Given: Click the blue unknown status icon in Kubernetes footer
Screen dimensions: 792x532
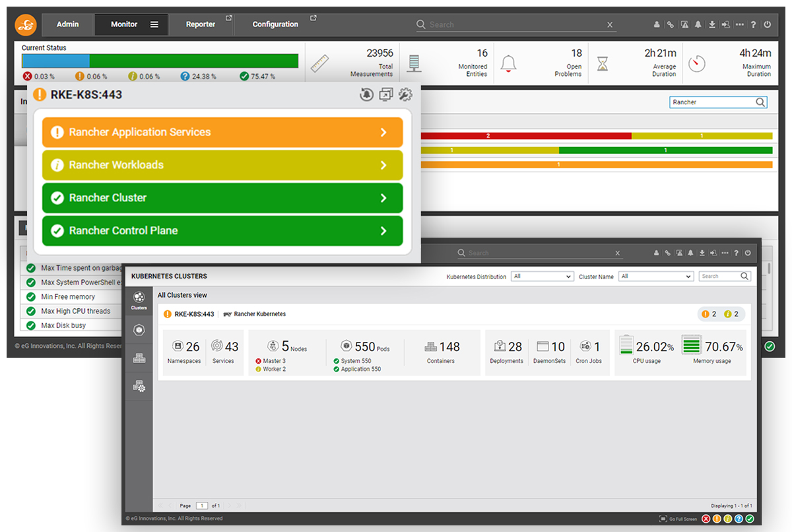Looking at the screenshot, I should pos(739,519).
